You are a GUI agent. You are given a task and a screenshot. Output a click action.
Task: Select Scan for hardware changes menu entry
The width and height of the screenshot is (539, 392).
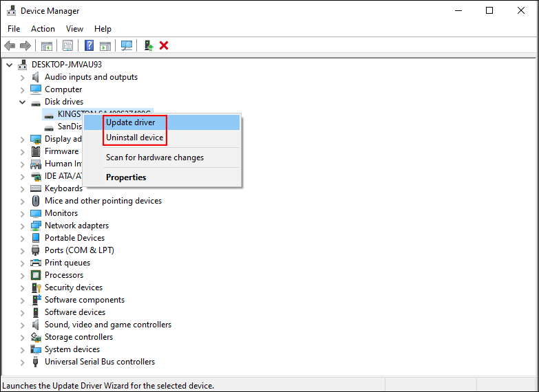pyautogui.click(x=162, y=157)
